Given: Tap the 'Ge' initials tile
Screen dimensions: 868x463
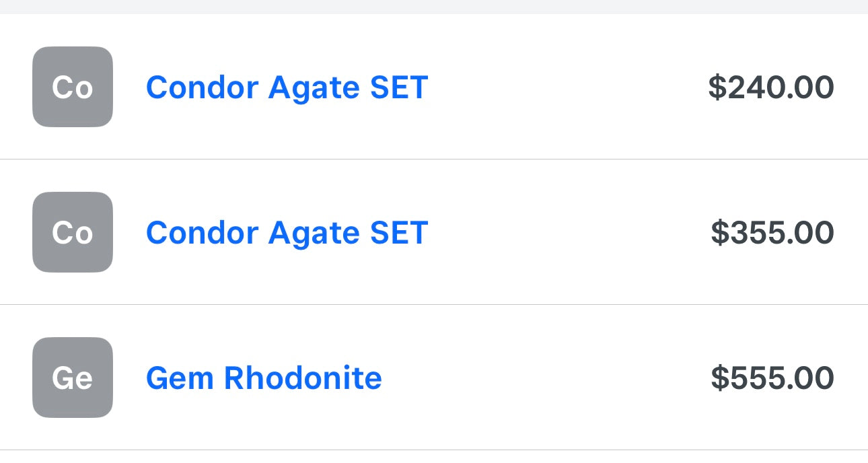Looking at the screenshot, I should tap(73, 378).
